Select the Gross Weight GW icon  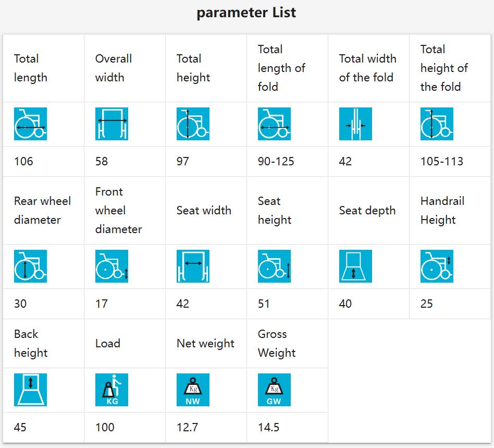274,390
